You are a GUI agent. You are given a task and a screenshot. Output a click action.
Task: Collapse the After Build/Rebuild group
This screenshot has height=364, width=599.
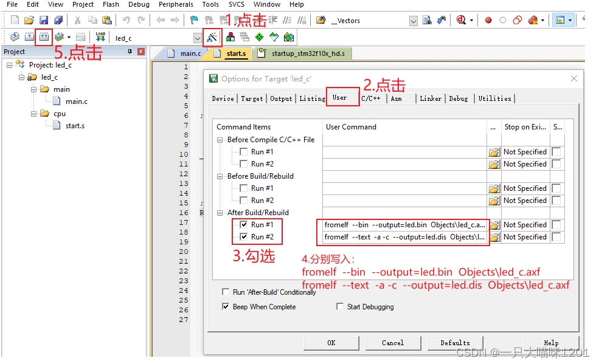click(221, 213)
